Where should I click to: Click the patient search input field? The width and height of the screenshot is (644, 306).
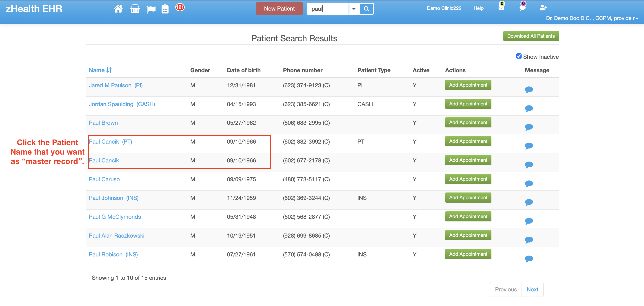click(x=327, y=9)
